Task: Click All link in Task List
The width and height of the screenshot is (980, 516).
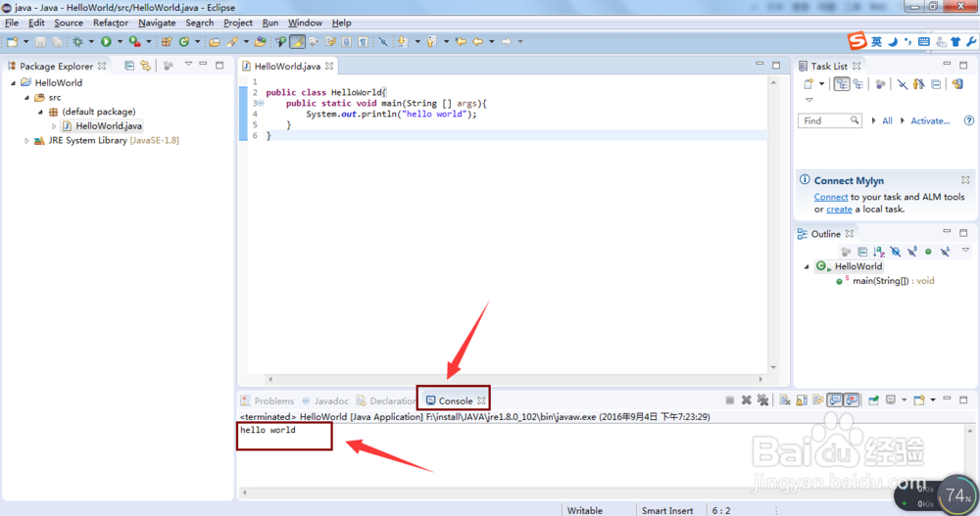Action: pos(887,121)
